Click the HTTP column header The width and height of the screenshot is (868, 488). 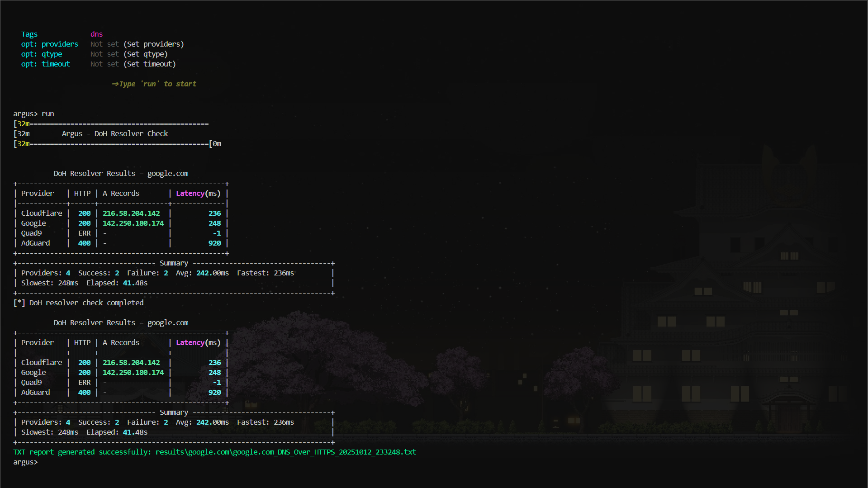[x=82, y=193]
